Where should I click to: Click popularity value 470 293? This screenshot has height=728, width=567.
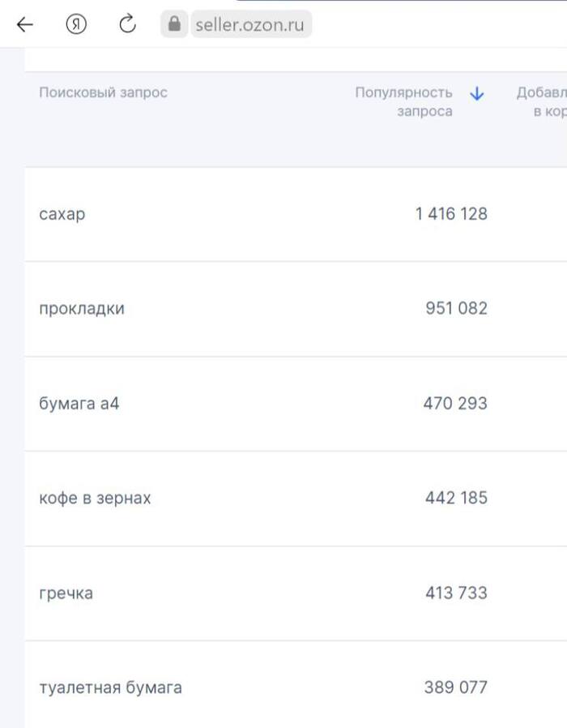[455, 403]
